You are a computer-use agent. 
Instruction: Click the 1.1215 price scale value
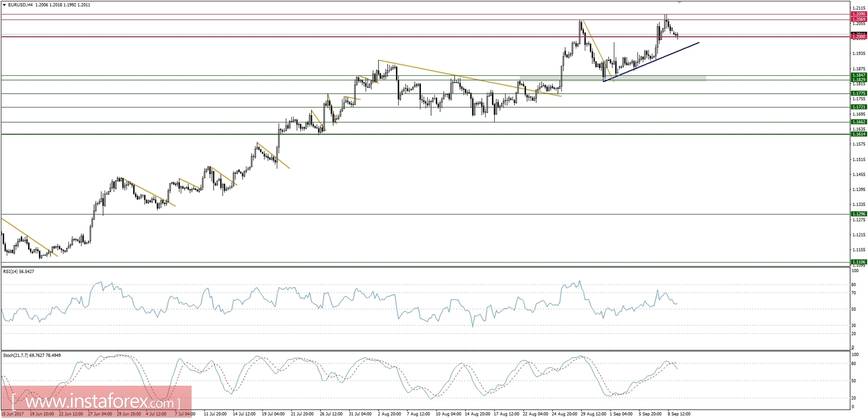(859, 235)
